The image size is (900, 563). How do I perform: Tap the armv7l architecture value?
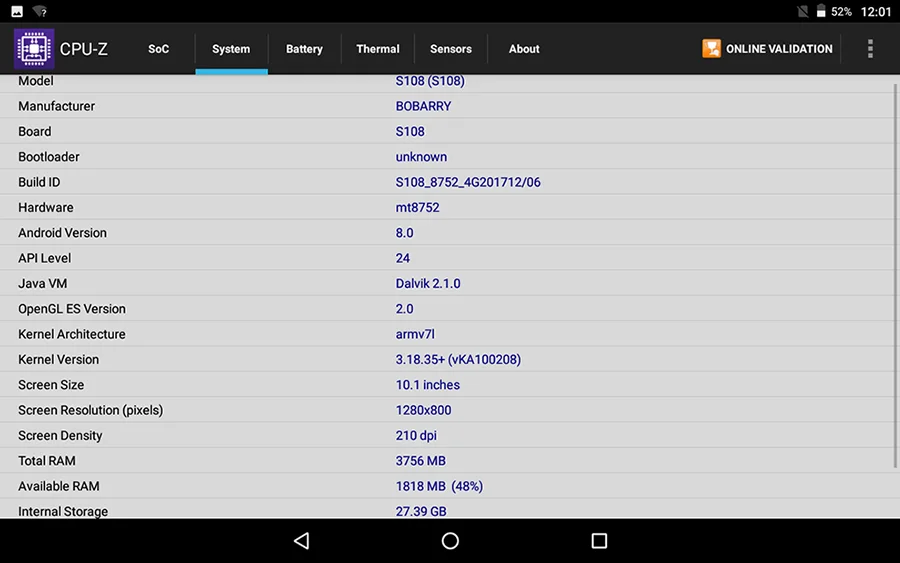click(415, 334)
